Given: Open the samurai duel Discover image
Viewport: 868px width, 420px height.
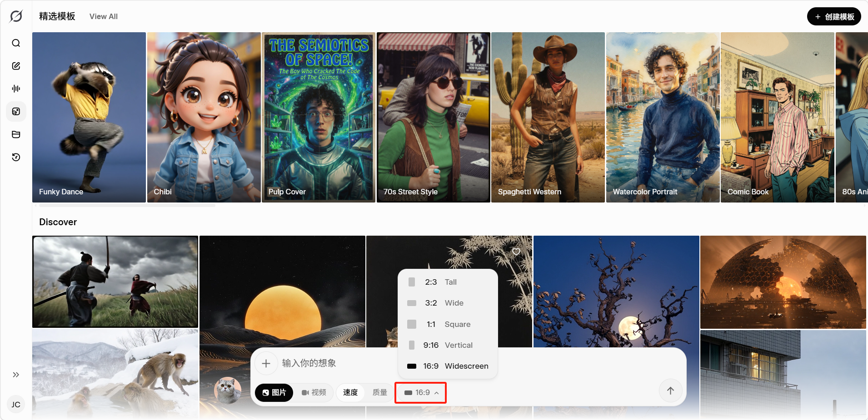Looking at the screenshot, I should pos(115,282).
